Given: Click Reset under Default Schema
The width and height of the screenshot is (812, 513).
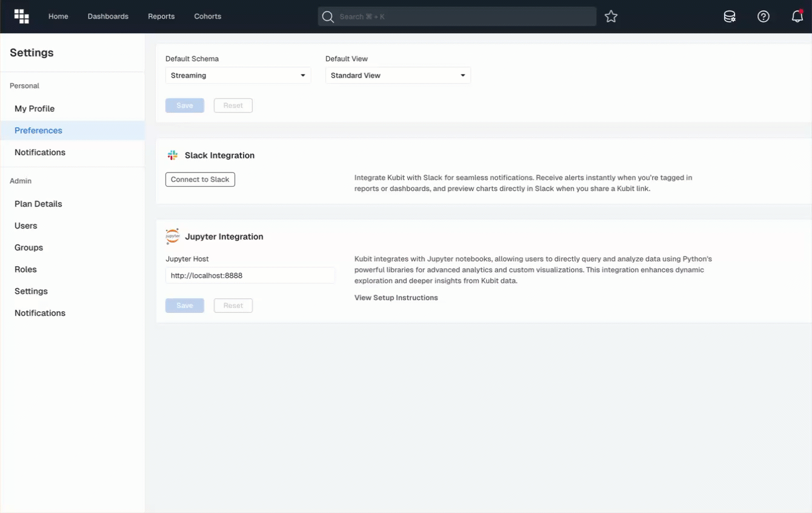Looking at the screenshot, I should pyautogui.click(x=233, y=106).
